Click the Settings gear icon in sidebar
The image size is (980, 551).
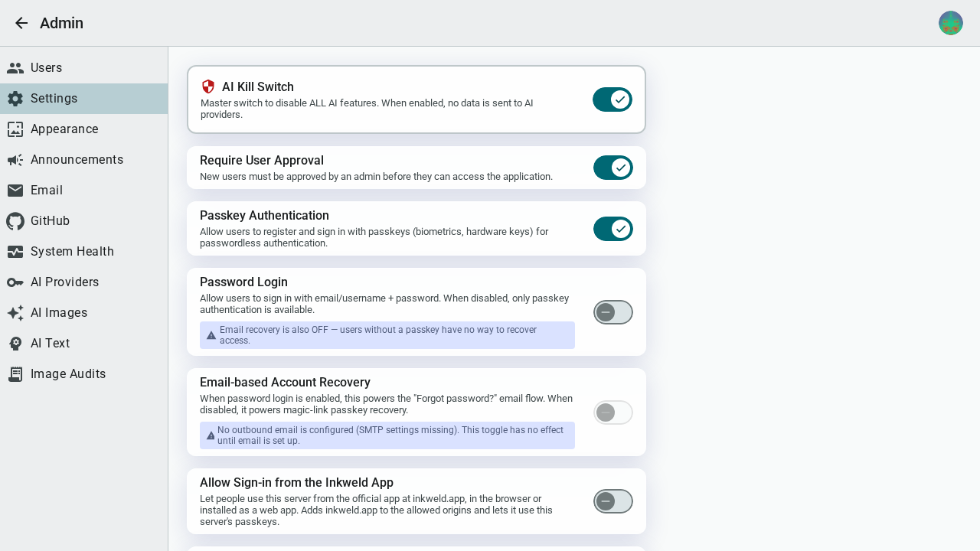15,99
